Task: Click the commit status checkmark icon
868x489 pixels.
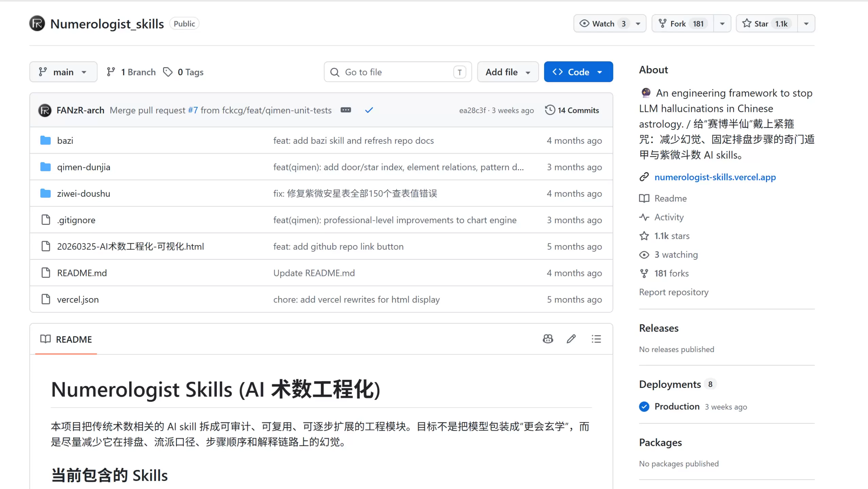Action: pos(369,110)
